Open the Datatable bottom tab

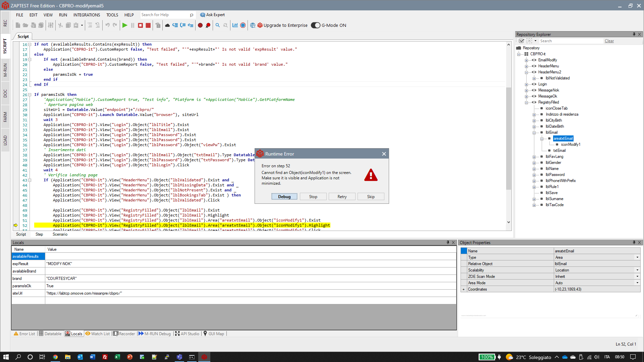pyautogui.click(x=50, y=334)
